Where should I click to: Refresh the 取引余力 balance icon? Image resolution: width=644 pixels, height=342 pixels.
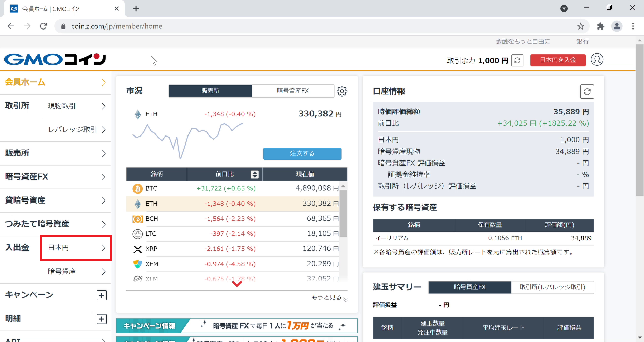(x=517, y=60)
